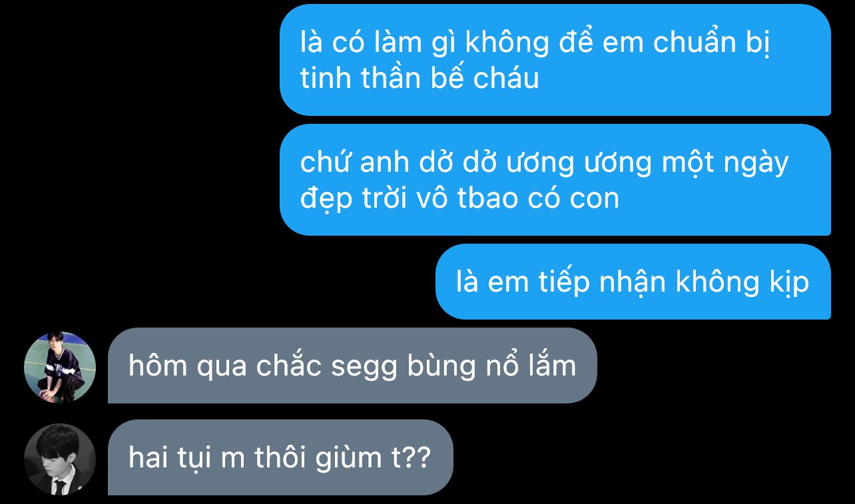Click the words "tinh thần" in the top bubble
This screenshot has width=855, height=504.
[x=360, y=78]
